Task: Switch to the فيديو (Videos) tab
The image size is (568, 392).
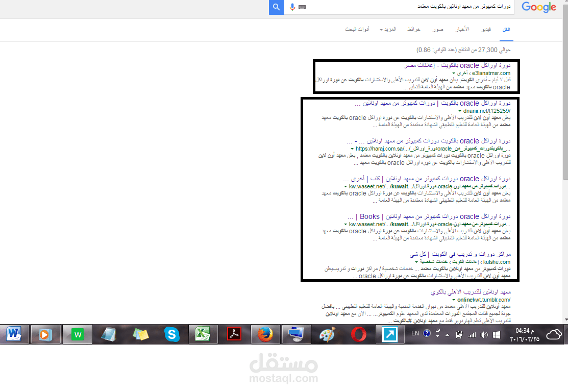Action: tap(486, 29)
